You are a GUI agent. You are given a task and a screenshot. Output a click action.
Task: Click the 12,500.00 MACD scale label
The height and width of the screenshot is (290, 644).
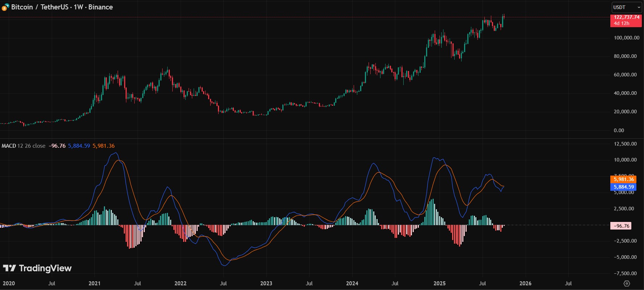pyautogui.click(x=625, y=144)
